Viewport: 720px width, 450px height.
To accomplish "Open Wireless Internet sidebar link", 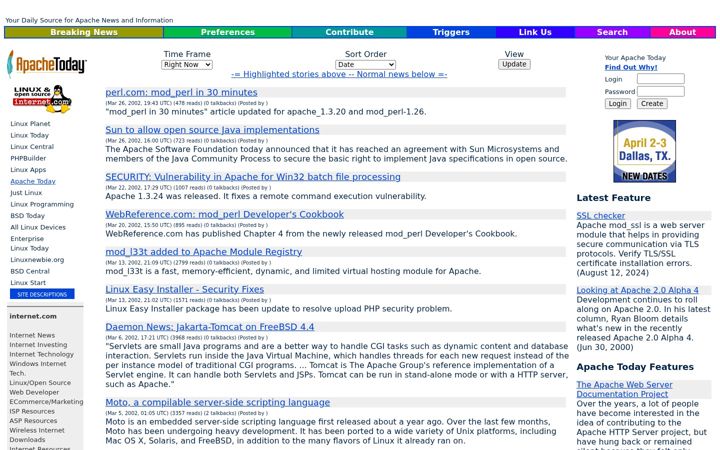I will tap(37, 430).
